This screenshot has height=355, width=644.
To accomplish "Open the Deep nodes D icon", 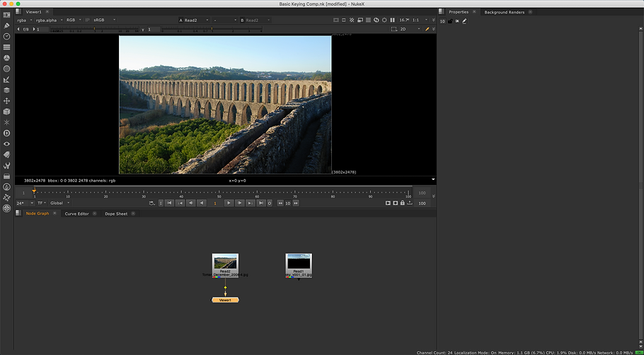I will pyautogui.click(x=6, y=133).
